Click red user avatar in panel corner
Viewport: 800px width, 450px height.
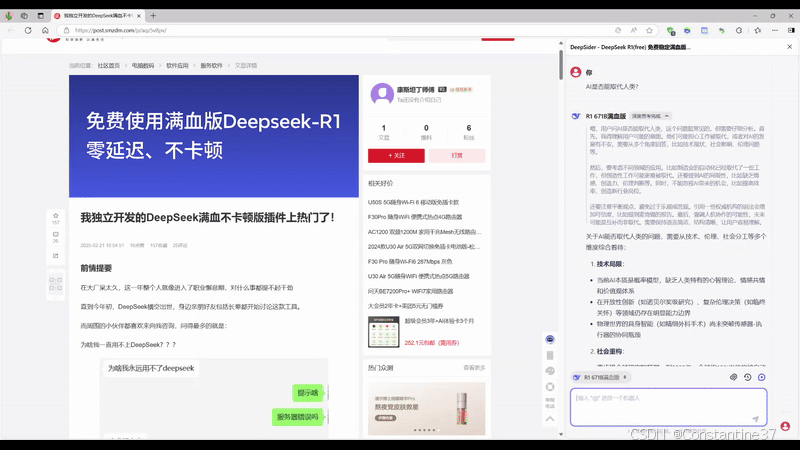(785, 426)
